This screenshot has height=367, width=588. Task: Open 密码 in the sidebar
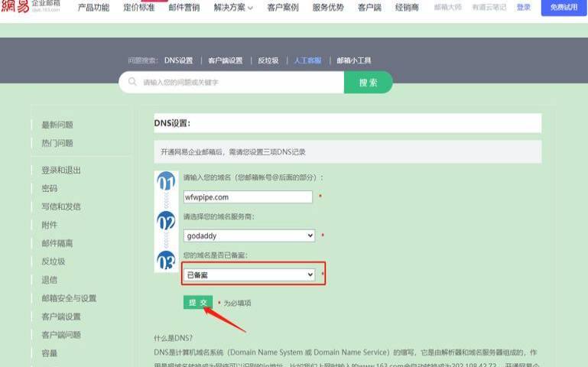click(x=50, y=189)
